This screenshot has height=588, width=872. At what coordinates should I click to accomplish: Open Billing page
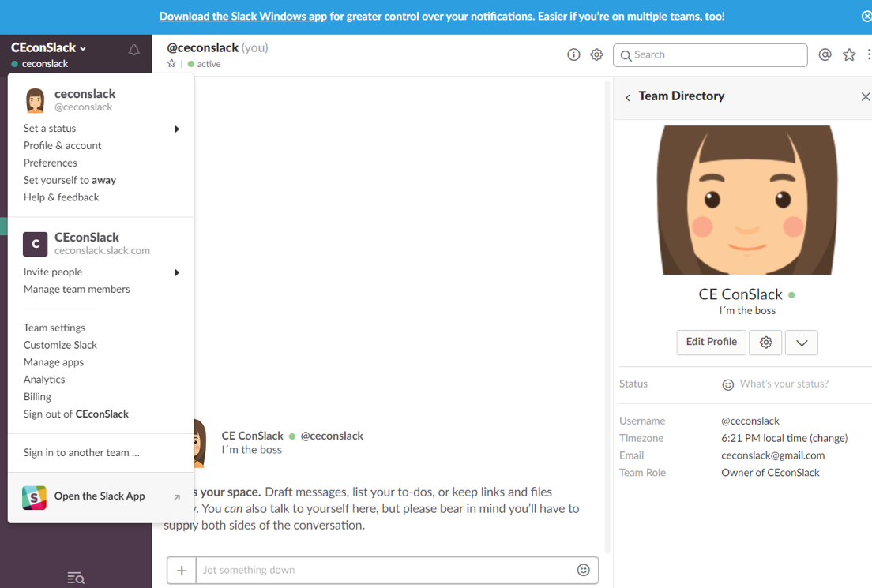click(x=37, y=397)
